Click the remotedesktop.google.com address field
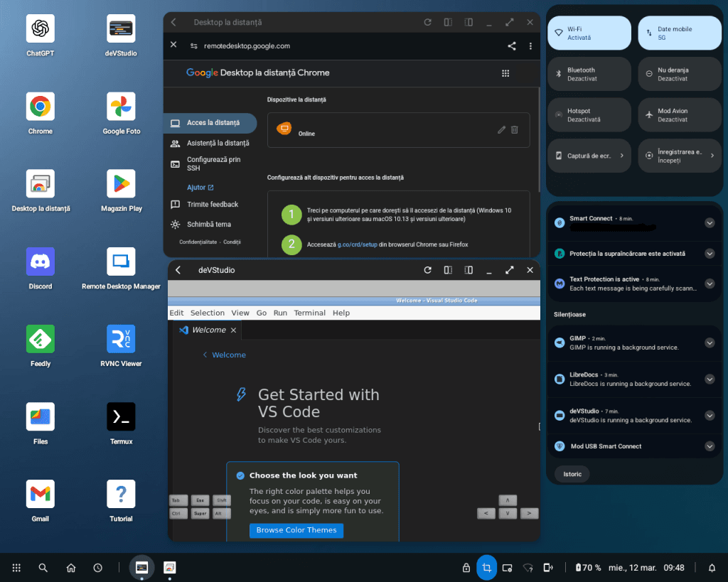 (x=247, y=46)
